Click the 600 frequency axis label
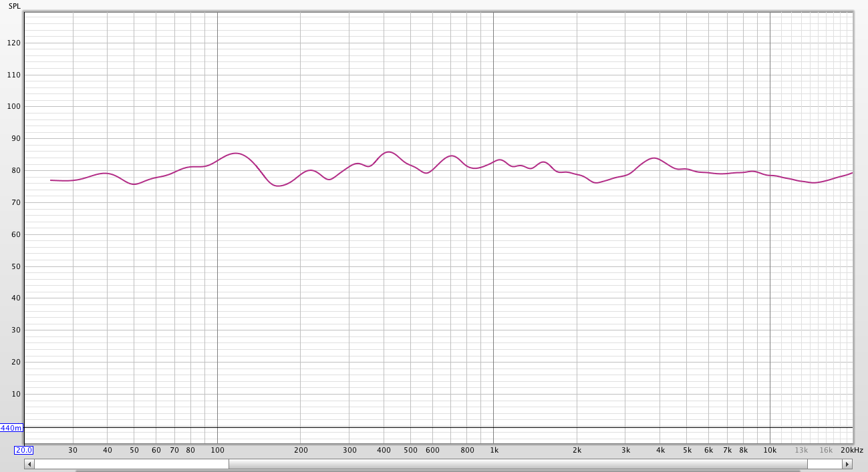This screenshot has width=868, height=472. pyautogui.click(x=432, y=450)
